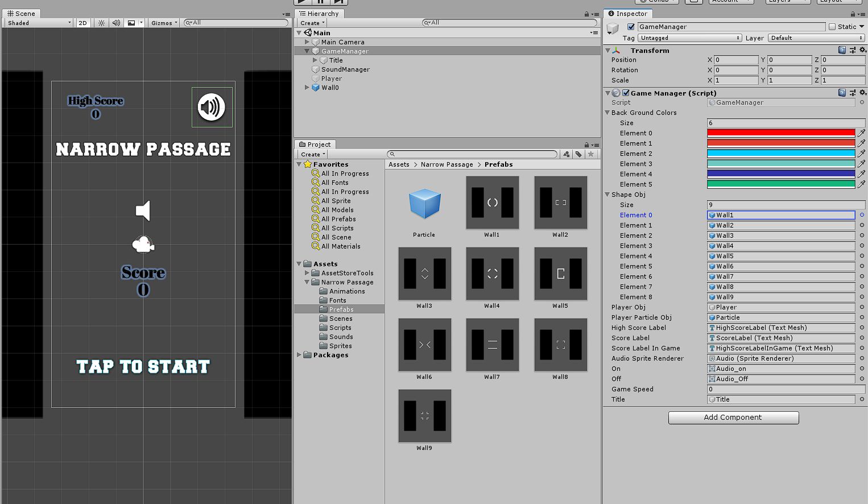Switch to the Inspector tab
Image resolution: width=868 pixels, height=504 pixels.
[627, 14]
